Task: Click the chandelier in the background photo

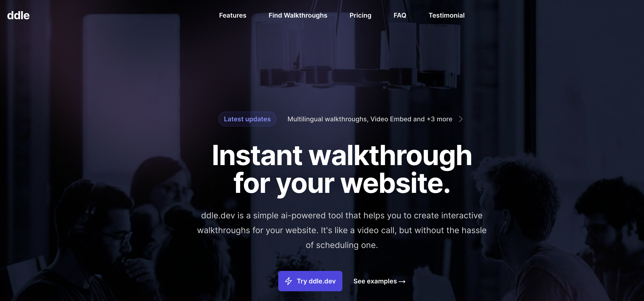Action: click(x=357, y=54)
